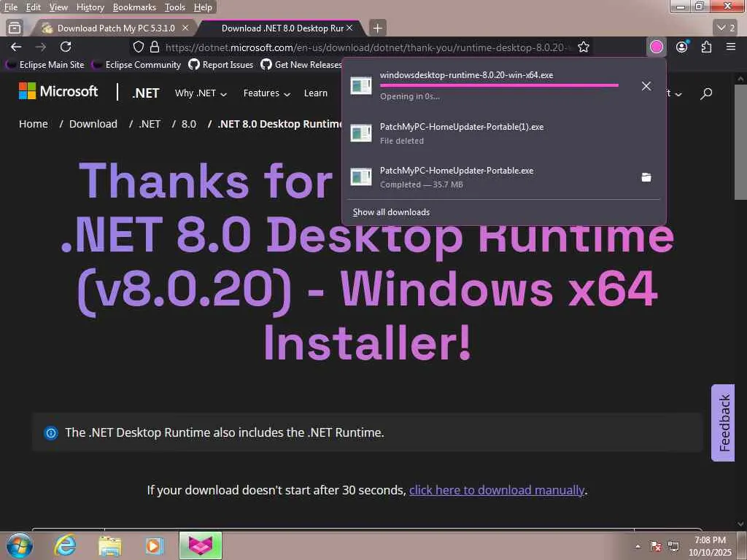Toggle the pink downloads panel button

pos(657,47)
